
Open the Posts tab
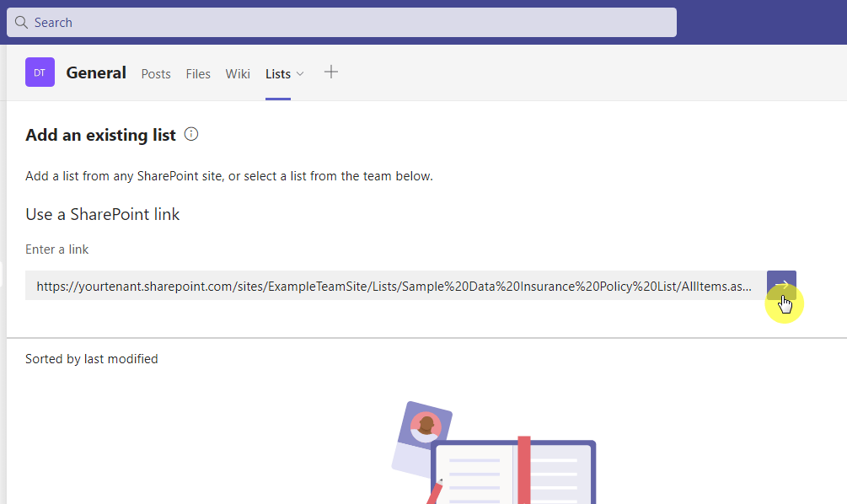(x=156, y=74)
